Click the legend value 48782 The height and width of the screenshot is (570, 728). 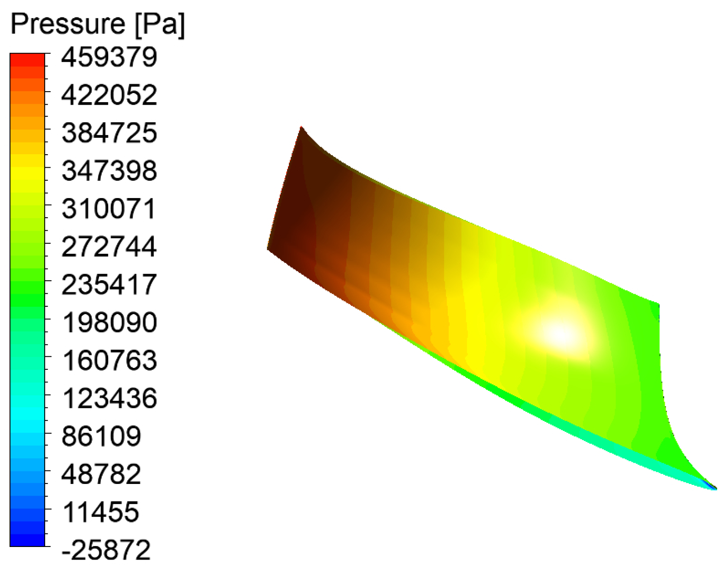click(x=102, y=474)
